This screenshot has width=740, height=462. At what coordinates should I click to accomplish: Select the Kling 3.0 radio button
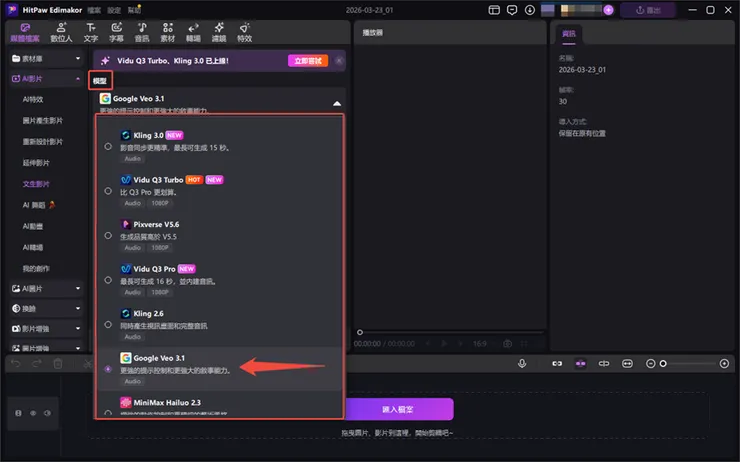[x=108, y=146]
